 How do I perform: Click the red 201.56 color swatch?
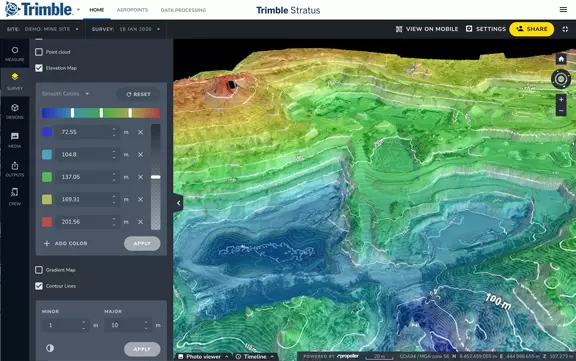[x=47, y=222]
